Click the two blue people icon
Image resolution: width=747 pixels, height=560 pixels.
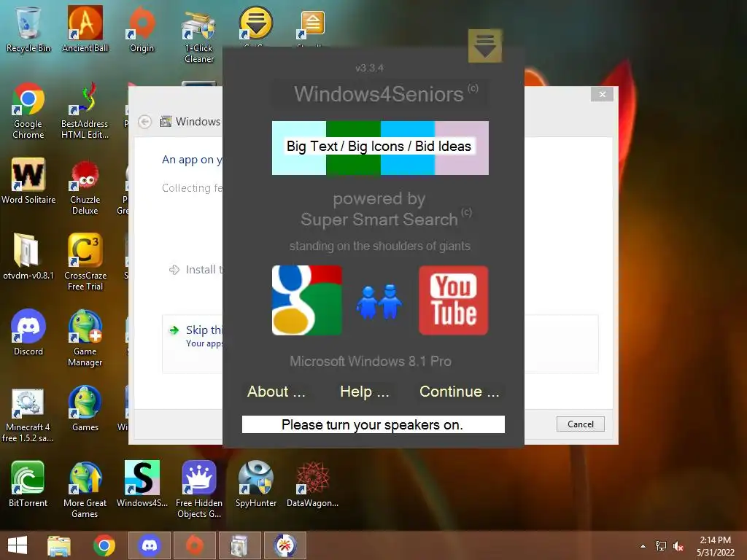point(379,302)
